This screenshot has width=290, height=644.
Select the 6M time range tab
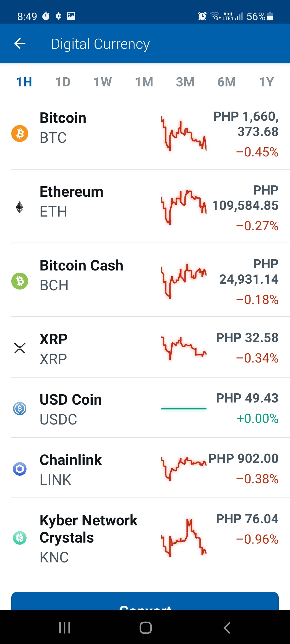[x=227, y=82]
